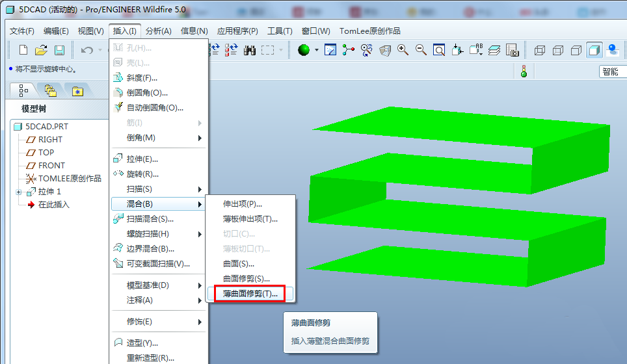Open the 编辑(E) menu
627x364 pixels.
pyautogui.click(x=56, y=31)
